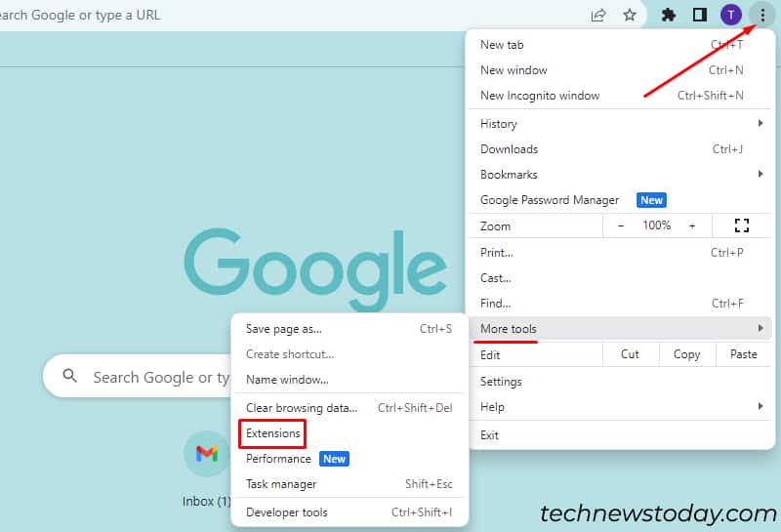Image resolution: width=781 pixels, height=532 pixels.
Task: Click the 100% zoom value
Action: point(656,225)
